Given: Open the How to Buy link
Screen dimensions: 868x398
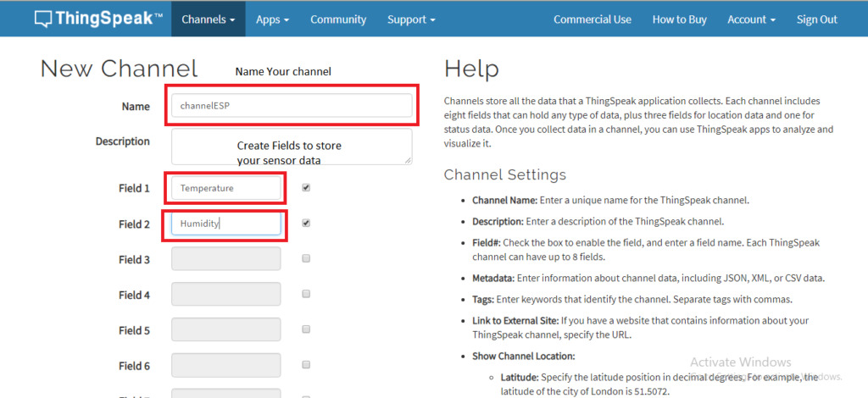Looking at the screenshot, I should pos(681,19).
